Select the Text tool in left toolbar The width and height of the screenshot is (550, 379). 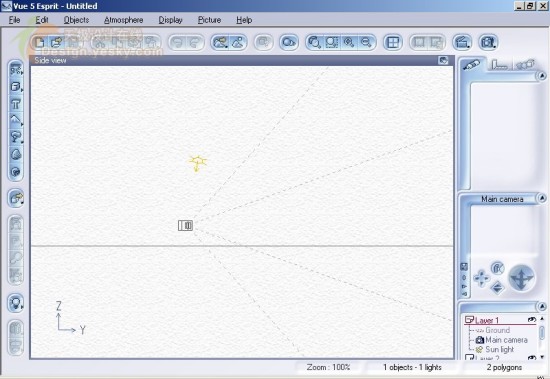[16, 104]
